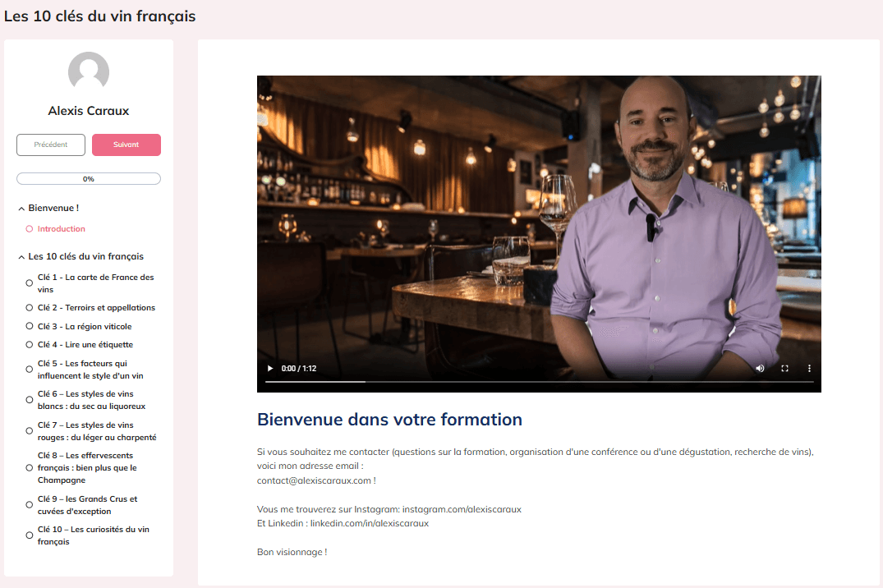Mark Clé 2 completion circle

click(30, 307)
